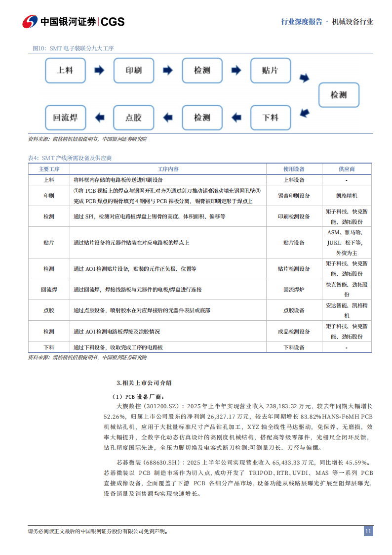Select the table cell 下料设备
Viewport: 392px width, 555px height.
[294, 347]
